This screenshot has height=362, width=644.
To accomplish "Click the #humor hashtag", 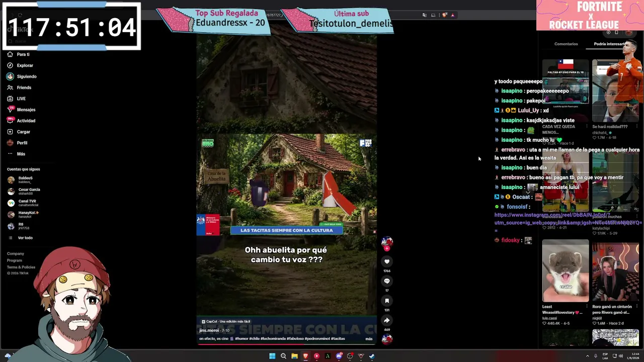I will (x=242, y=339).
